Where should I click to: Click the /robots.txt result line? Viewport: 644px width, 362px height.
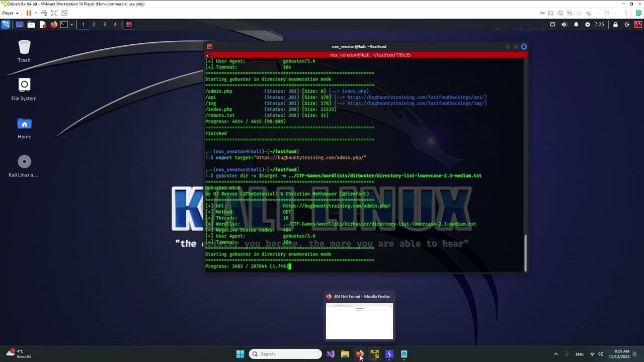click(x=267, y=115)
